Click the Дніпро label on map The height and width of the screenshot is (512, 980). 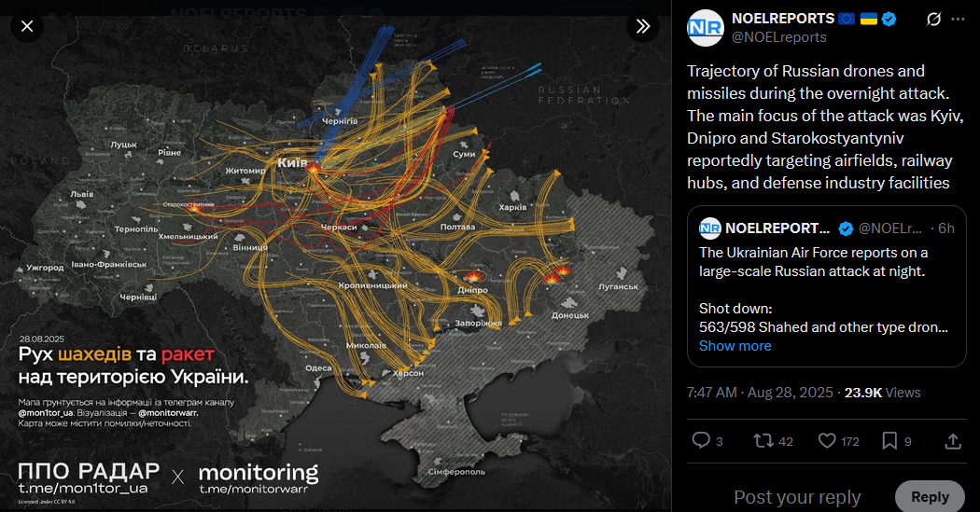[x=472, y=290]
